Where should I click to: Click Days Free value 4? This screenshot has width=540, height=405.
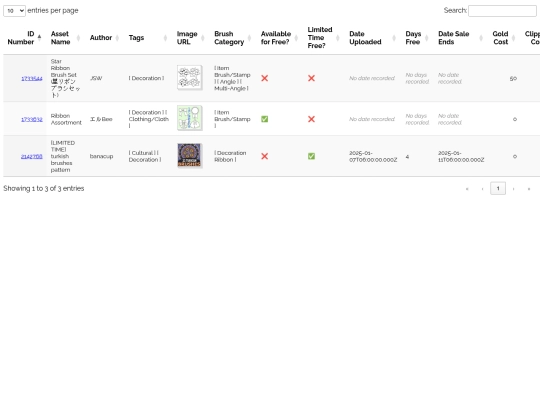[407, 157]
